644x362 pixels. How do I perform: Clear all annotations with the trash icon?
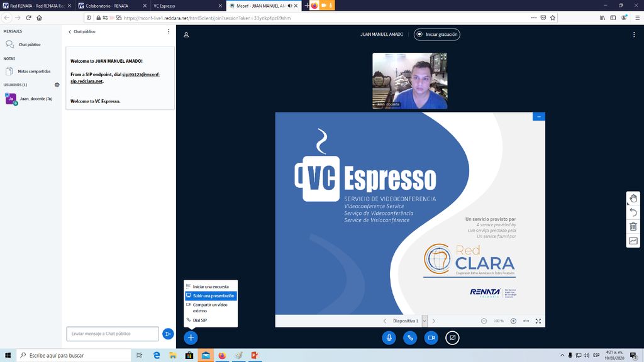pyautogui.click(x=633, y=226)
